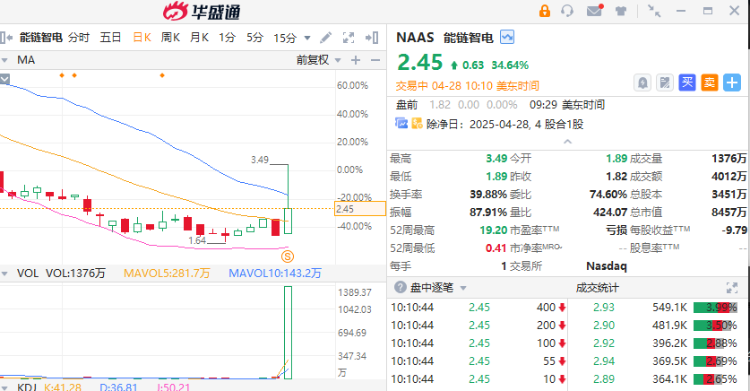This screenshot has height=391, width=750.
Task: Expand the tick list panel icon
Action: point(732,288)
